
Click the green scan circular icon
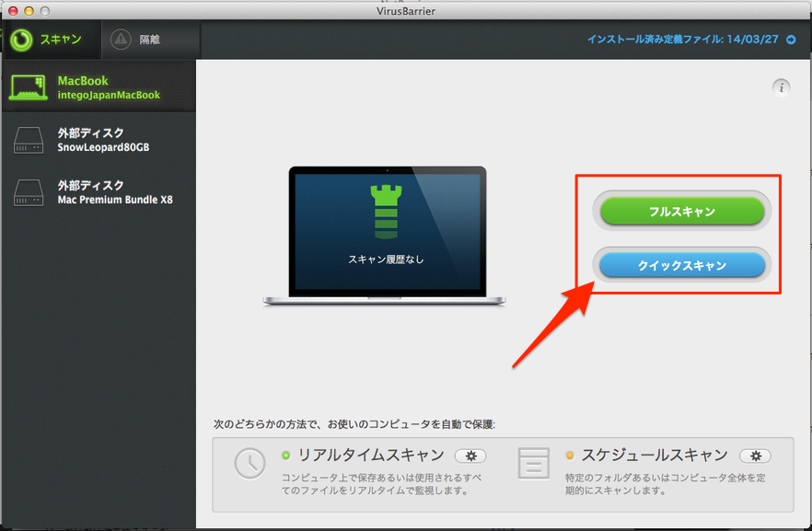21,40
